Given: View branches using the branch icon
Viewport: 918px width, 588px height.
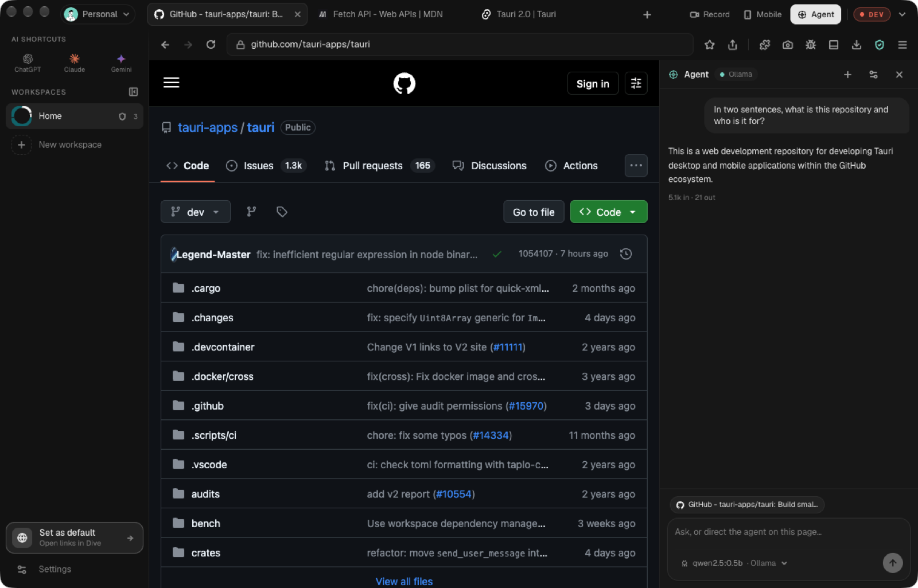Looking at the screenshot, I should [251, 212].
